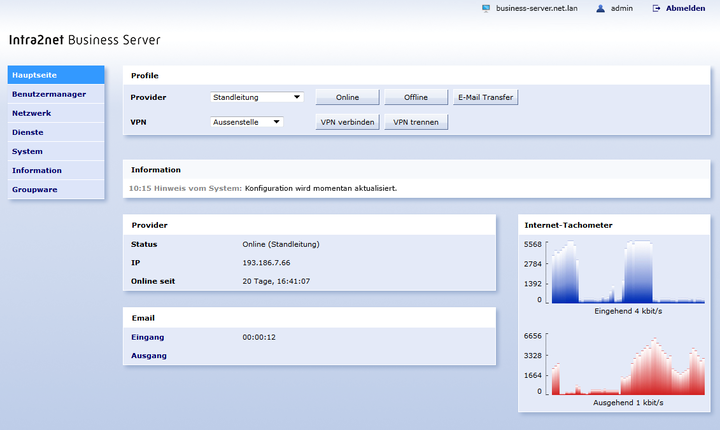Open Ausgang email link
The height and width of the screenshot is (430, 720).
[149, 356]
